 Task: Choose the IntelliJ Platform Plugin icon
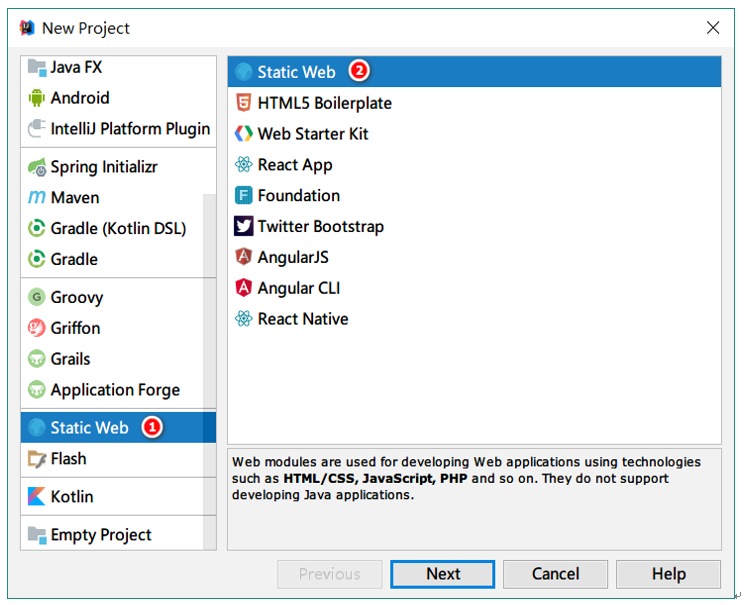[x=37, y=128]
